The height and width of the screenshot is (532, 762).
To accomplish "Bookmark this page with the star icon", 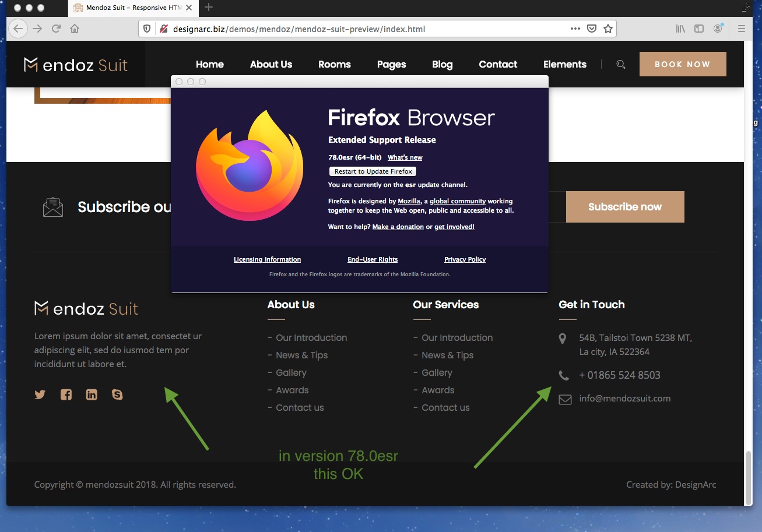I will [x=608, y=29].
